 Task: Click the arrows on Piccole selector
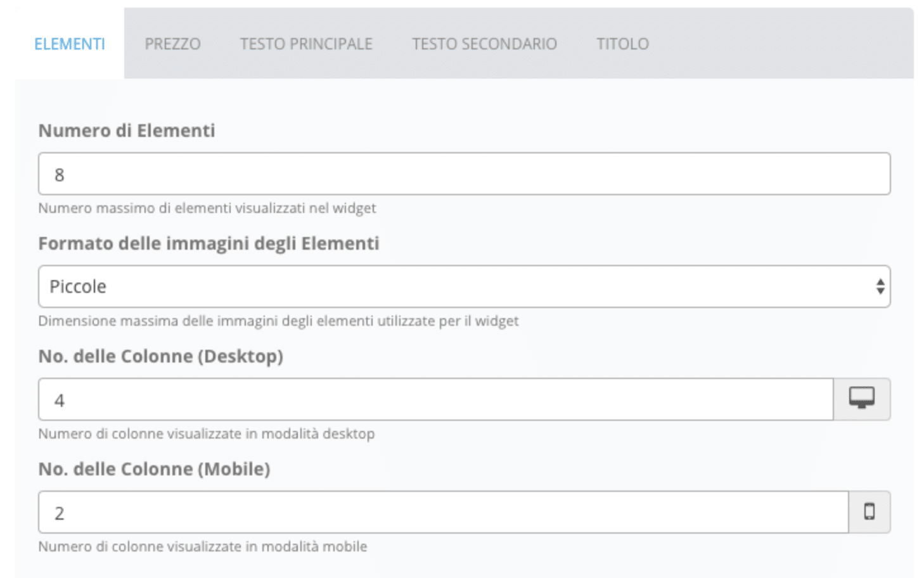coord(880,286)
